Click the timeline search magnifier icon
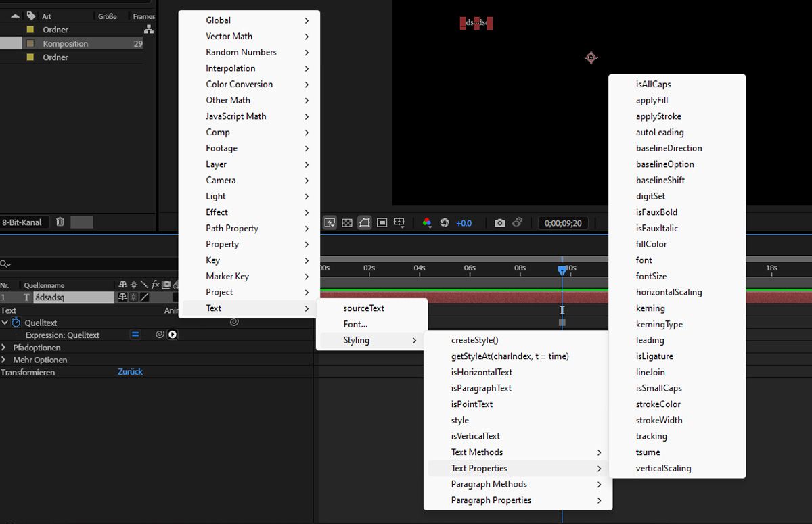Image resolution: width=812 pixels, height=524 pixels. tap(5, 264)
